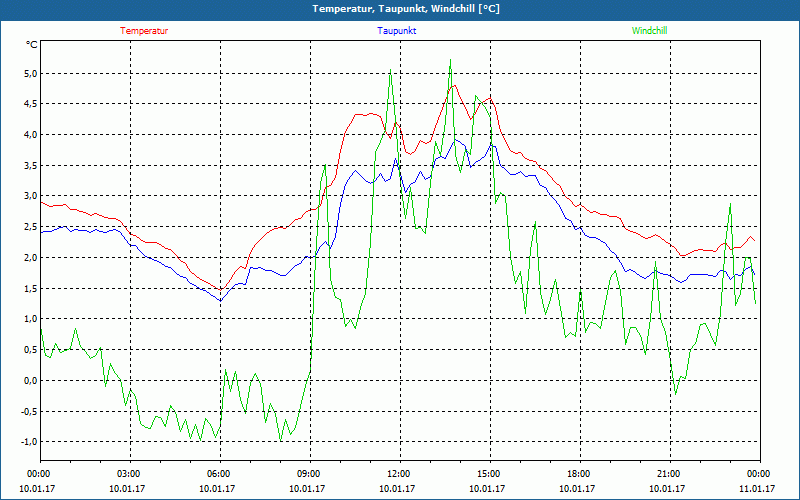Click the 06:00 time axis label
800x500 pixels.
coord(220,474)
